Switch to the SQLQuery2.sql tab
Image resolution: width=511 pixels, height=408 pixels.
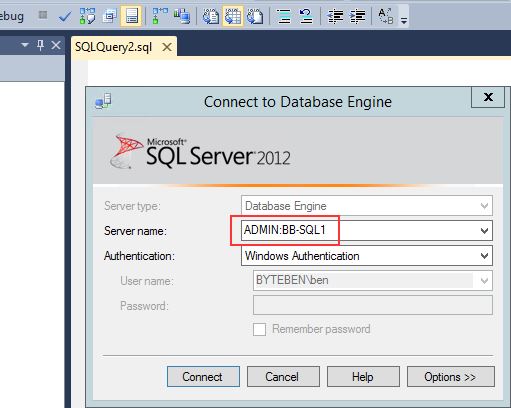[x=113, y=47]
